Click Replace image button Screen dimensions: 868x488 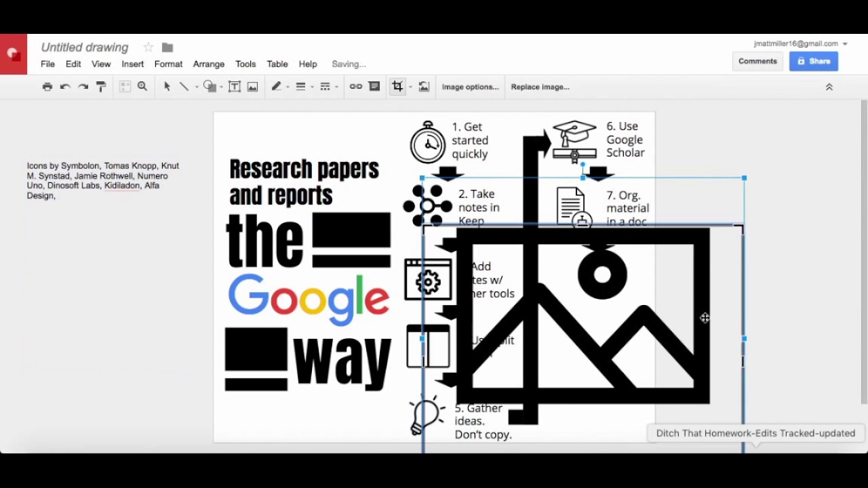[x=540, y=87]
